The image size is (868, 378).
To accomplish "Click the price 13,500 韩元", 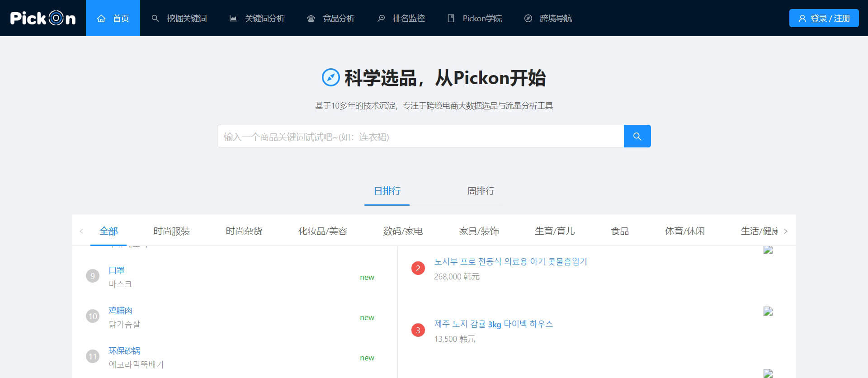I will pos(455,339).
